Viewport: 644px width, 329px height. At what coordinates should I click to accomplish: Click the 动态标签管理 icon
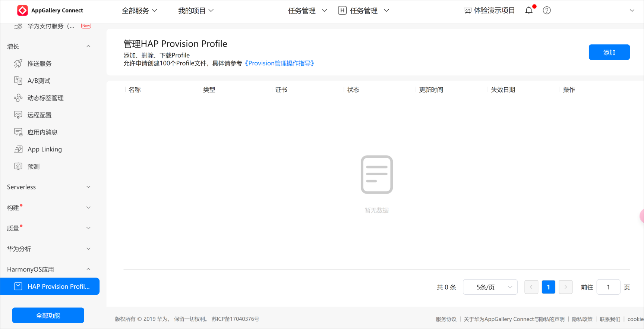18,98
